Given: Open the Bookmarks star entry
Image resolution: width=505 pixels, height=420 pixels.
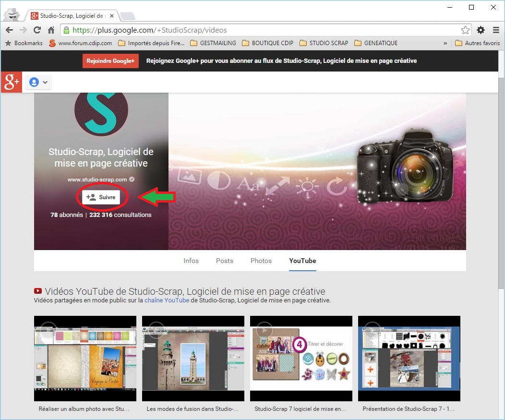Looking at the screenshot, I should pos(24,43).
